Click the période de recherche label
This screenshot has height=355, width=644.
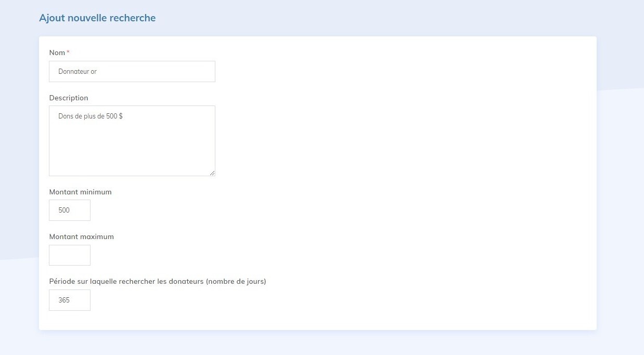click(x=157, y=281)
